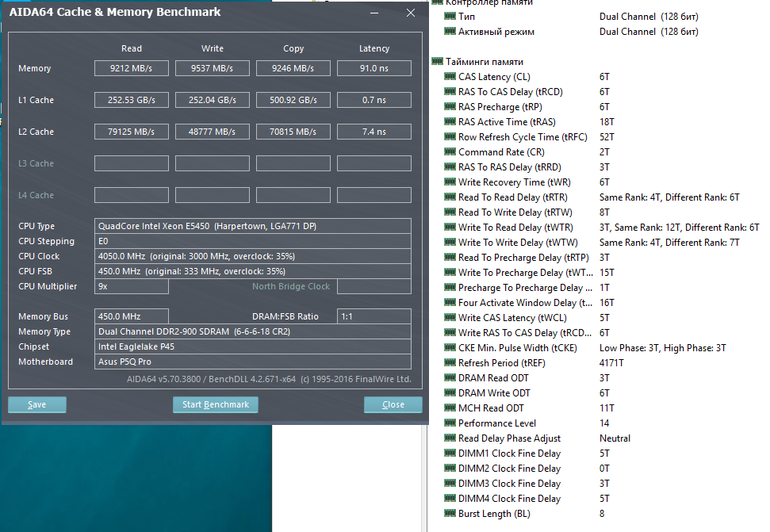The height and width of the screenshot is (532, 770).
Task: Click icon beside Write Recovery Time (tWR)
Action: (450, 182)
